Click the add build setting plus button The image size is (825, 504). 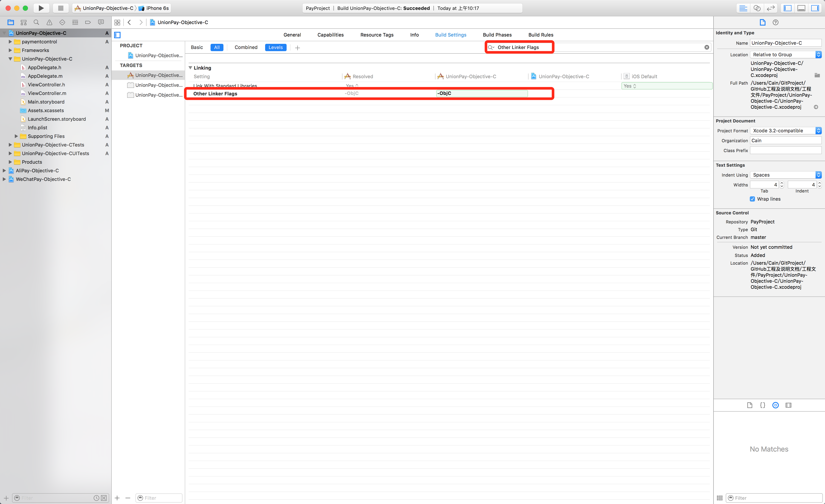coord(297,47)
